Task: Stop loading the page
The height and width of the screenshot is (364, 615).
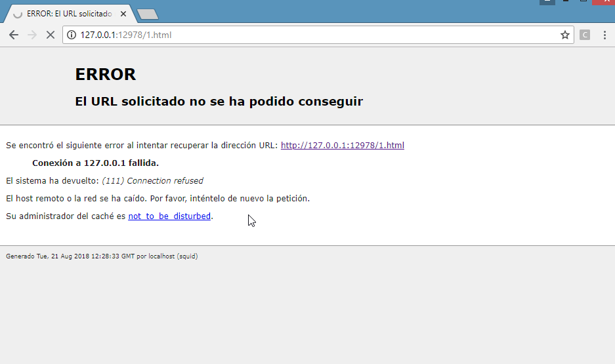Action: point(50,35)
